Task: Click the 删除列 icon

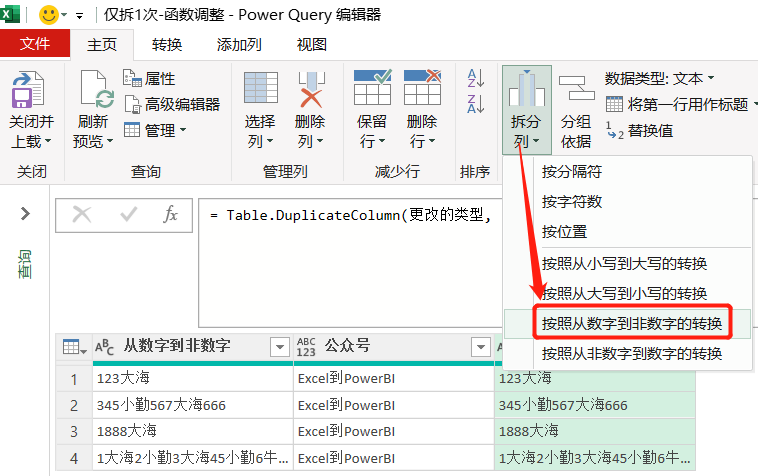Action: pos(311,89)
